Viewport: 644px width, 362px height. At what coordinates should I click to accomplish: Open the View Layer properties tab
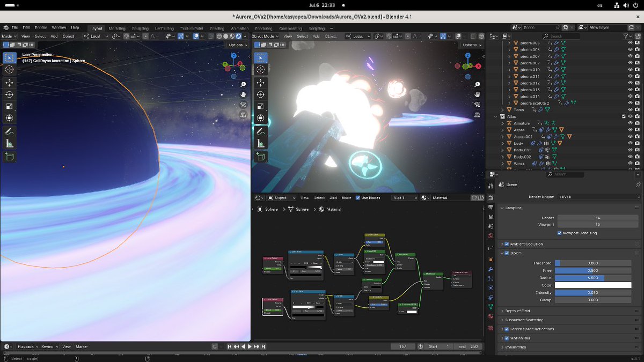point(491,217)
